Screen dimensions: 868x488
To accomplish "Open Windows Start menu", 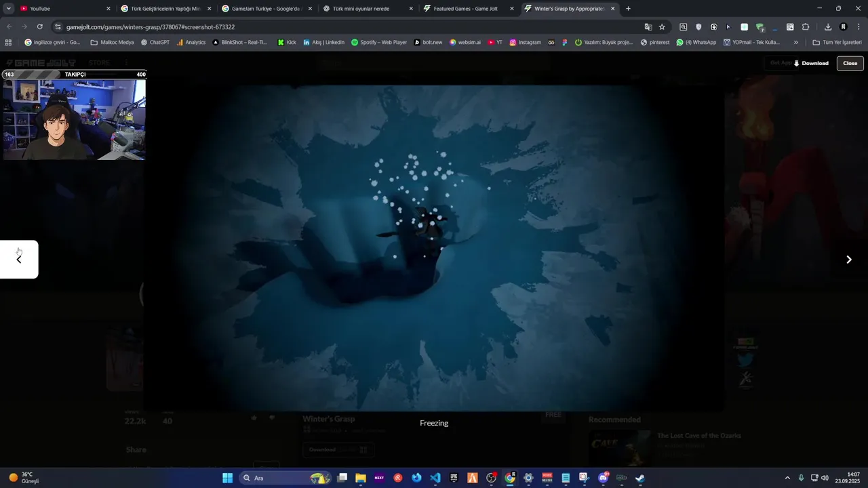I will point(227,478).
